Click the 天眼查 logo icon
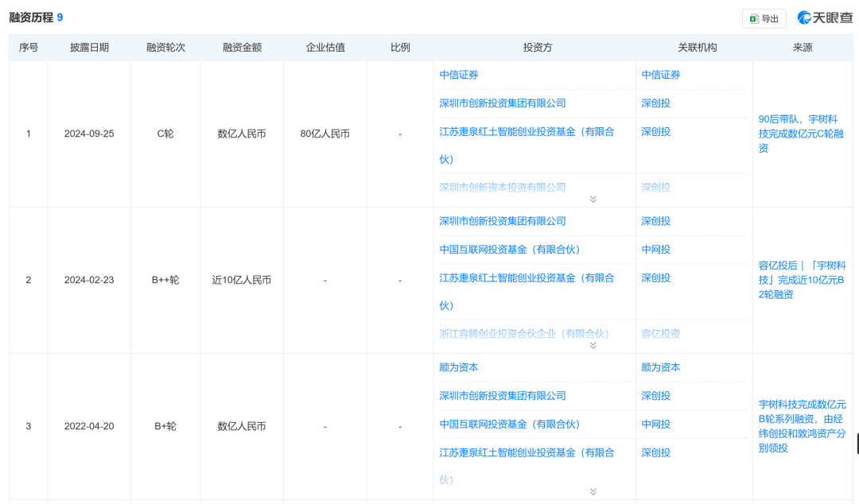 [805, 17]
